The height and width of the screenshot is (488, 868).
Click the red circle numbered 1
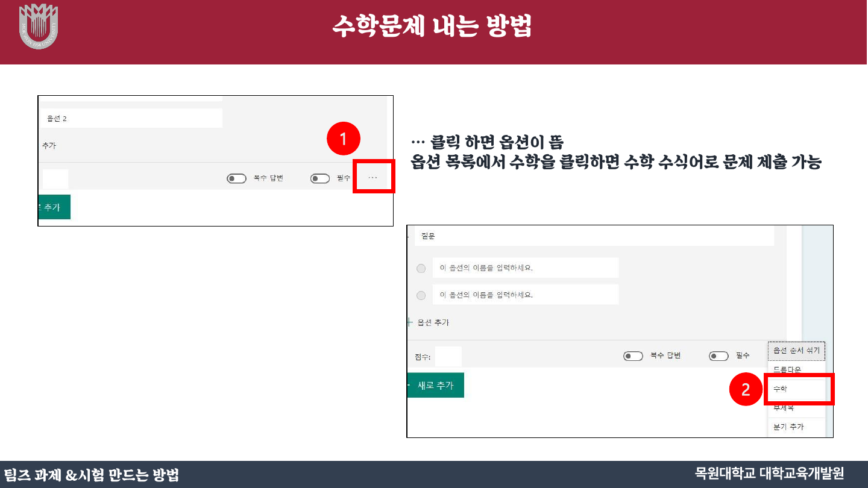pos(343,139)
